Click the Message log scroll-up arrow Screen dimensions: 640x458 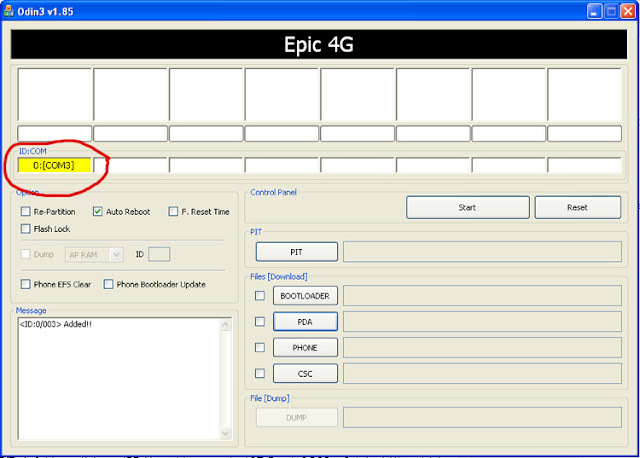[x=225, y=325]
